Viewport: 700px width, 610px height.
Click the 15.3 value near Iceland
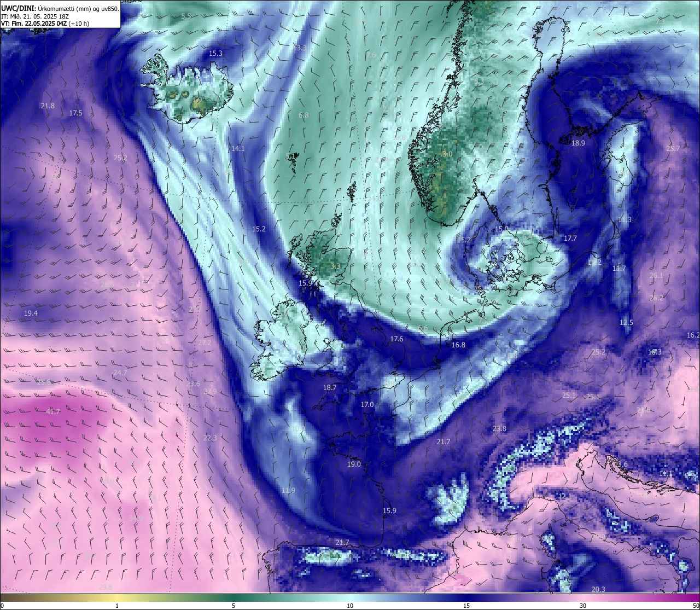tap(215, 53)
